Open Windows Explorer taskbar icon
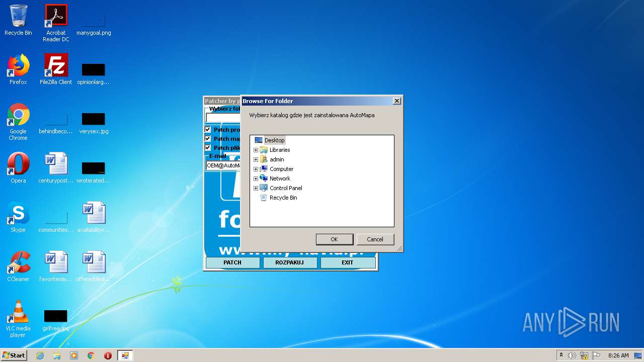Screen dimensions: 644x362 (x=57, y=355)
